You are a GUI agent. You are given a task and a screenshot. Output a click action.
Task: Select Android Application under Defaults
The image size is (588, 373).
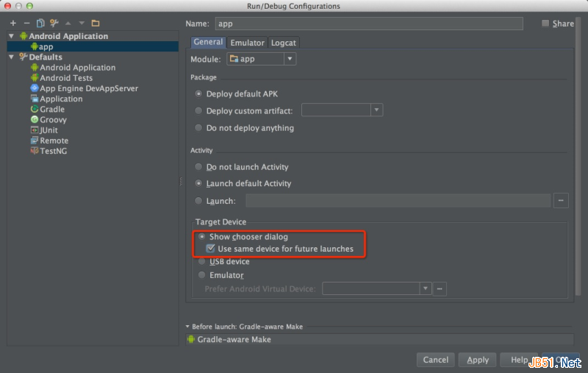click(x=73, y=68)
